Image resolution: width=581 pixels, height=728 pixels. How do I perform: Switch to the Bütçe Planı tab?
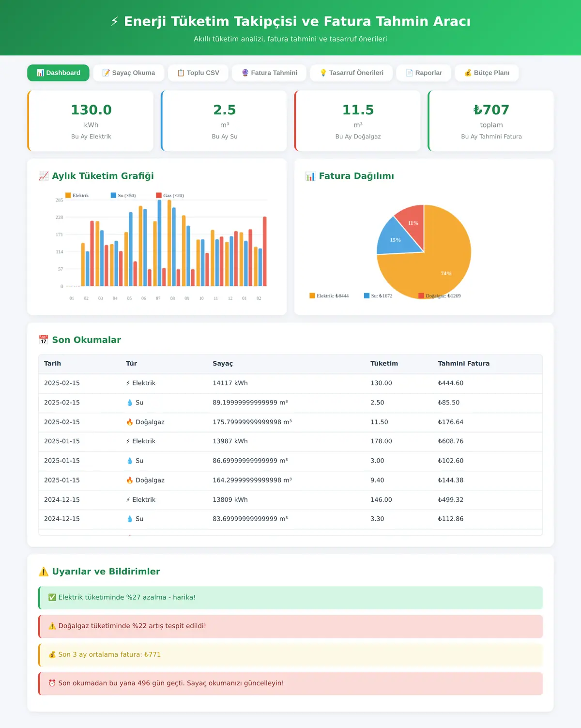point(487,73)
